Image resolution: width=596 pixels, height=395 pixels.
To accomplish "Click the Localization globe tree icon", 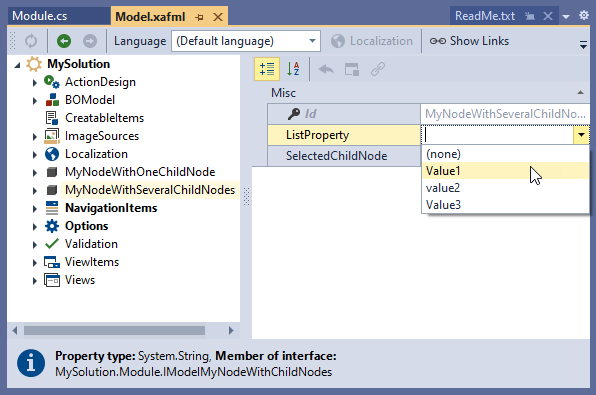I will pyautogui.click(x=52, y=154).
